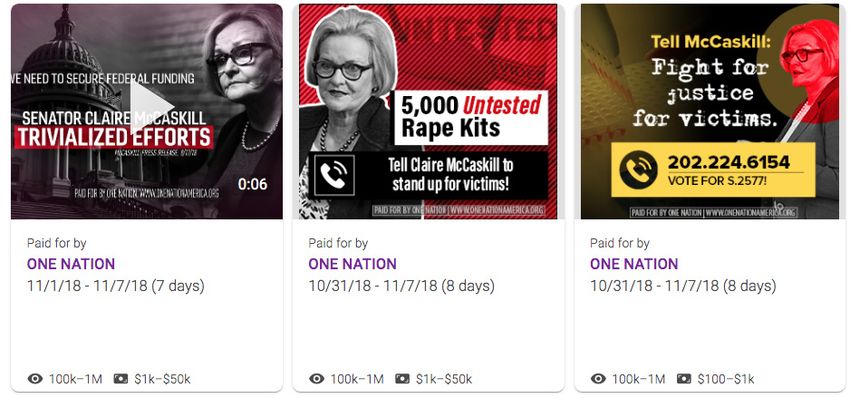Click the money spend icon on third card

pyautogui.click(x=684, y=379)
